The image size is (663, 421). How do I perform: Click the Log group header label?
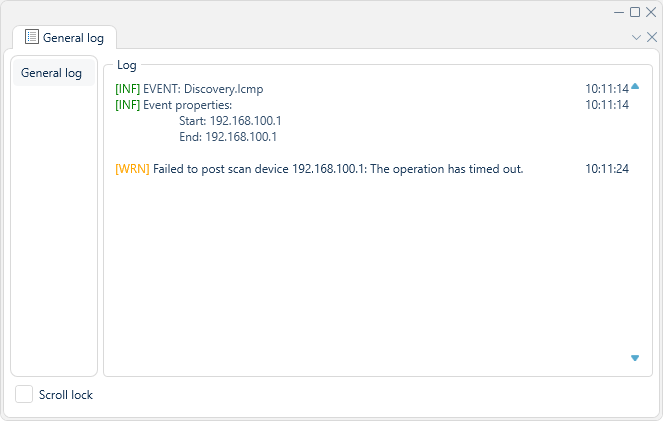tap(127, 65)
